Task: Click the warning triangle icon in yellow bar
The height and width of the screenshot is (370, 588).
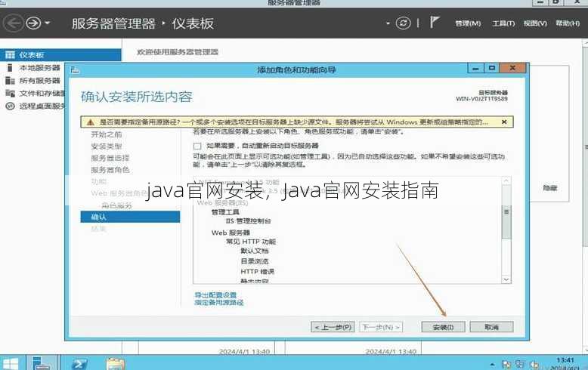Action: tap(91, 122)
